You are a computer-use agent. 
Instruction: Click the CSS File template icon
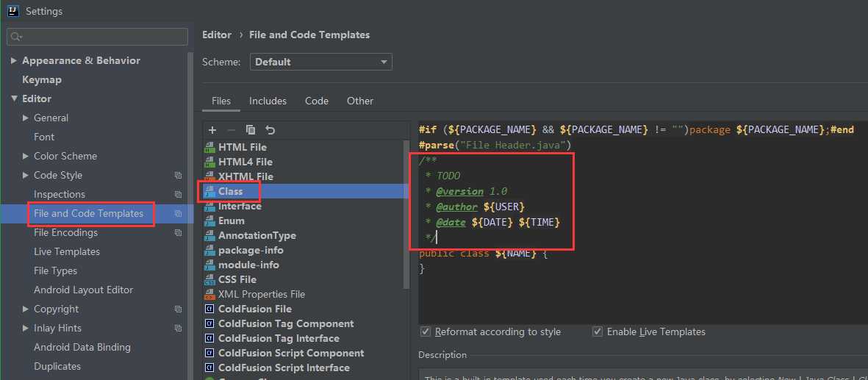(x=209, y=279)
